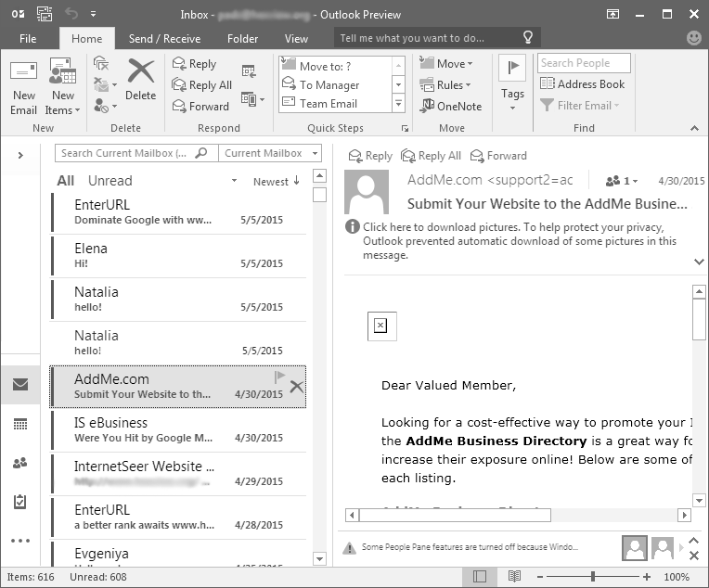Open the New Items menu
The image size is (709, 588).
(x=62, y=87)
